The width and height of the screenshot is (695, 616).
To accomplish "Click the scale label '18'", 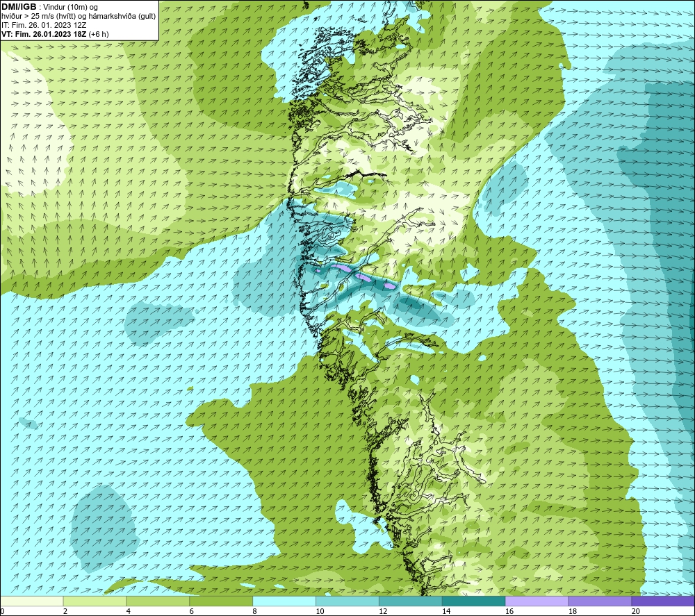I will coord(573,611).
